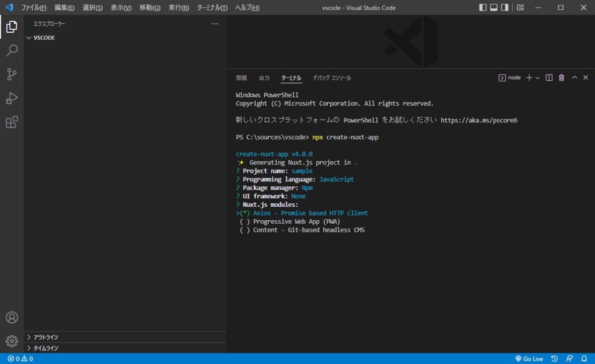Toggle the Axios module checkbox

[245, 213]
